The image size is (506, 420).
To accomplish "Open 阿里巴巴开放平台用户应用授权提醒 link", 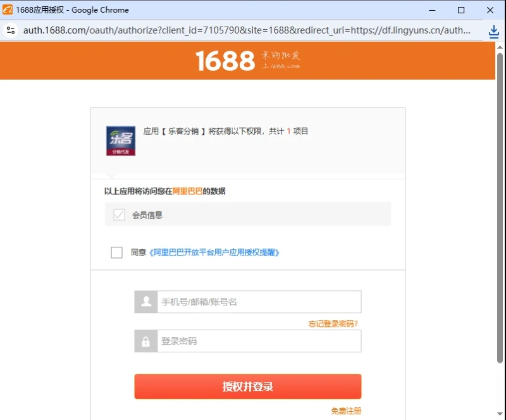I will point(214,252).
